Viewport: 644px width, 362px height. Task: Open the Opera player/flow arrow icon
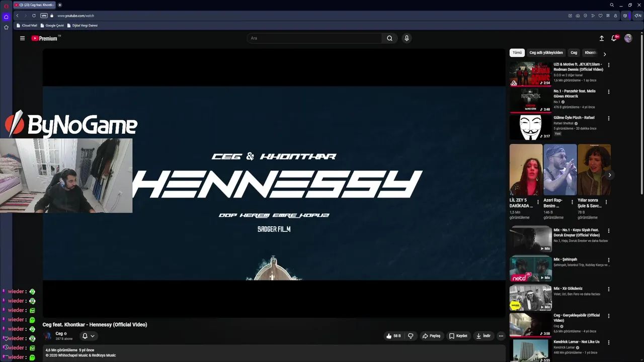[593, 16]
